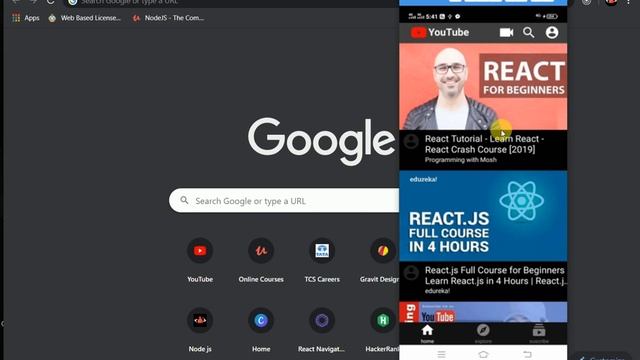Open the Gravit Designer shortcut tile
This screenshot has width=640, height=360.
pyautogui.click(x=381, y=260)
